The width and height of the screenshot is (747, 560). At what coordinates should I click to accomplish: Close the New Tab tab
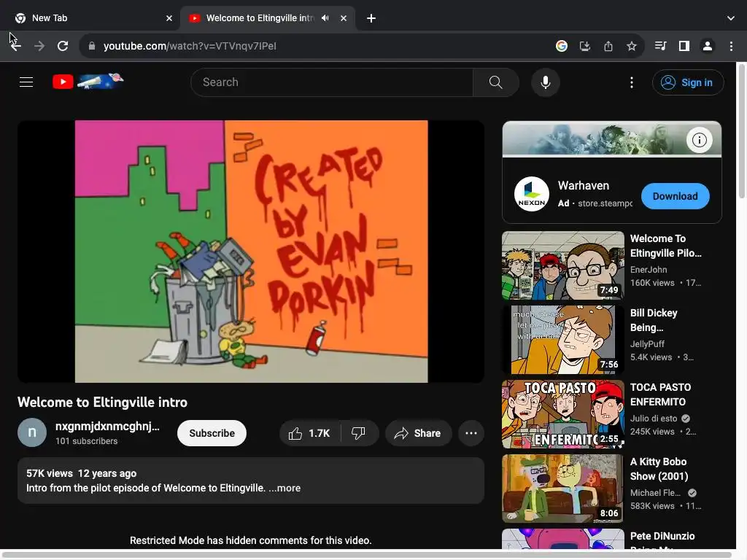[169, 18]
